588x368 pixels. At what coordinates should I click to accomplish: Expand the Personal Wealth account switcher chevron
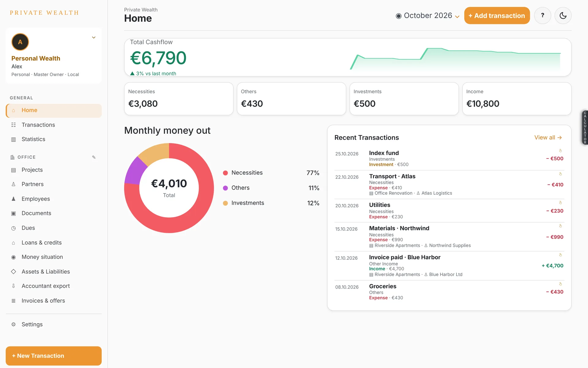coord(94,37)
